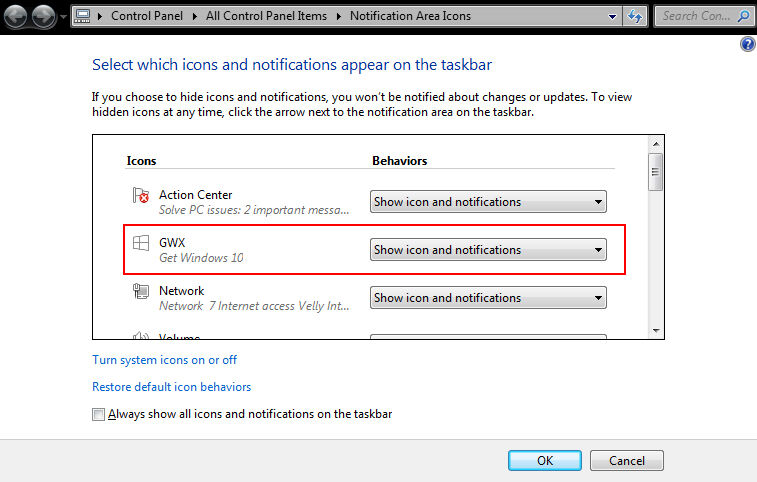Click the blue Help question mark icon
Screen dimensions: 757x482
[747, 45]
